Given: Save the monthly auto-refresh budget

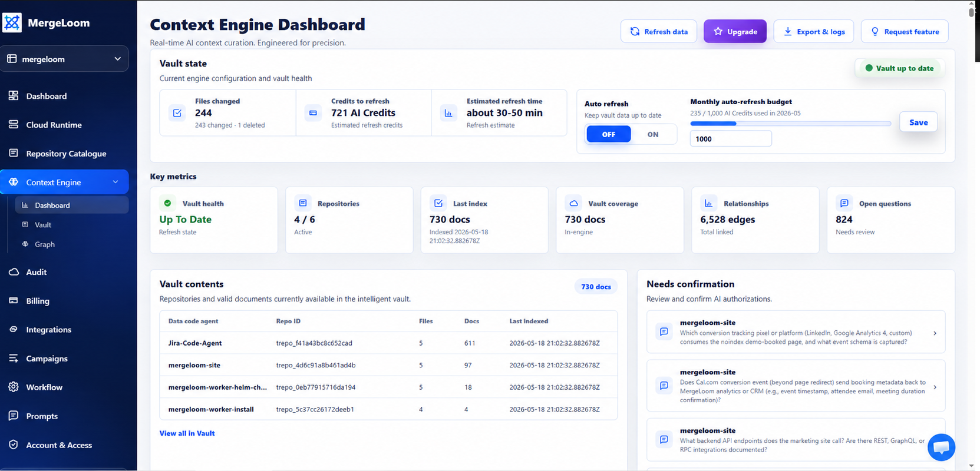Looking at the screenshot, I should [918, 122].
